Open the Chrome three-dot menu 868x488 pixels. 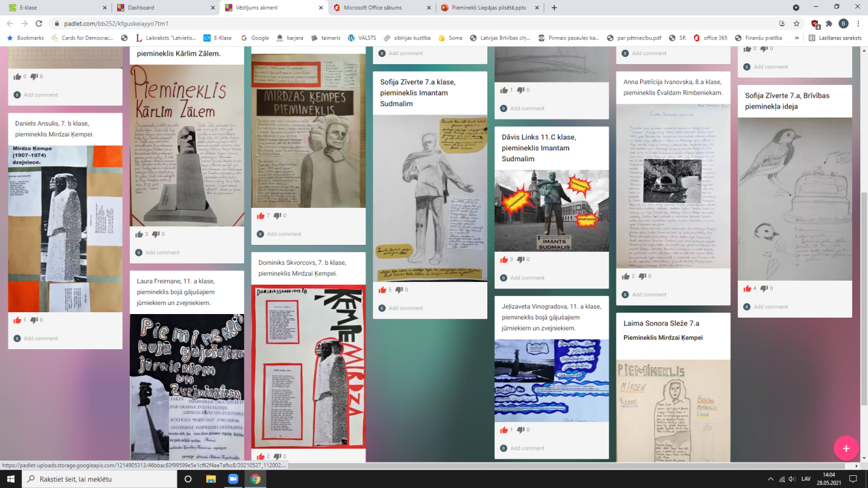click(x=858, y=24)
